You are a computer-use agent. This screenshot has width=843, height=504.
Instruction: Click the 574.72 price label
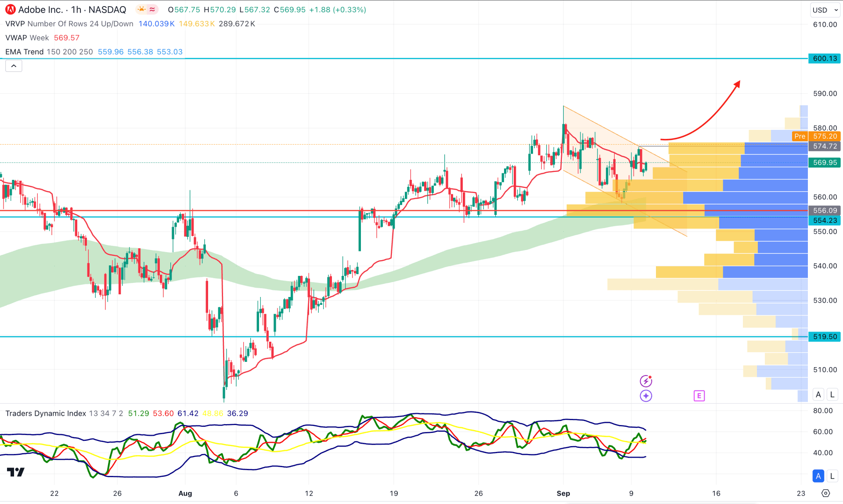(825, 146)
